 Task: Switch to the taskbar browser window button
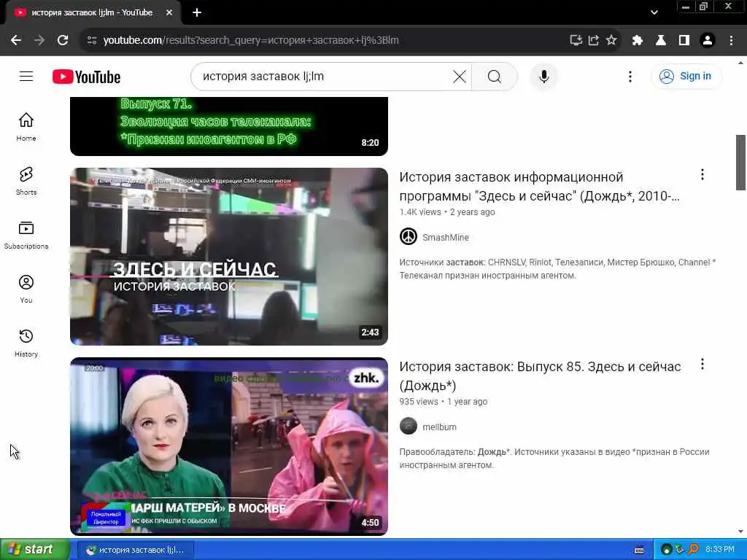135,550
